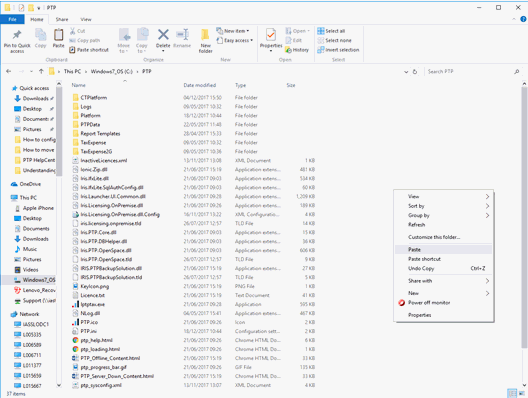Click the Properties ribbon icon
Screen dimensions: 528x398
(x=271, y=35)
